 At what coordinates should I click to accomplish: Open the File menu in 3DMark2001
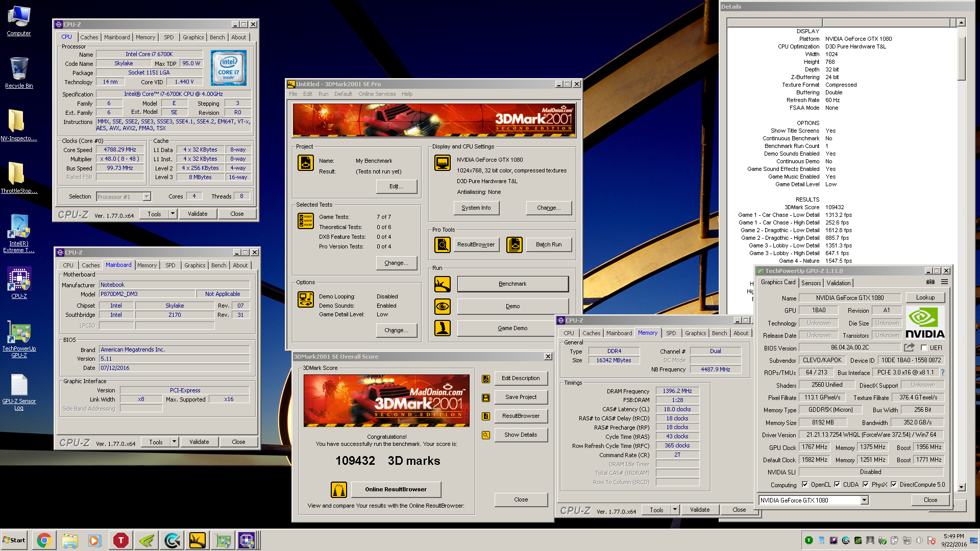(293, 94)
